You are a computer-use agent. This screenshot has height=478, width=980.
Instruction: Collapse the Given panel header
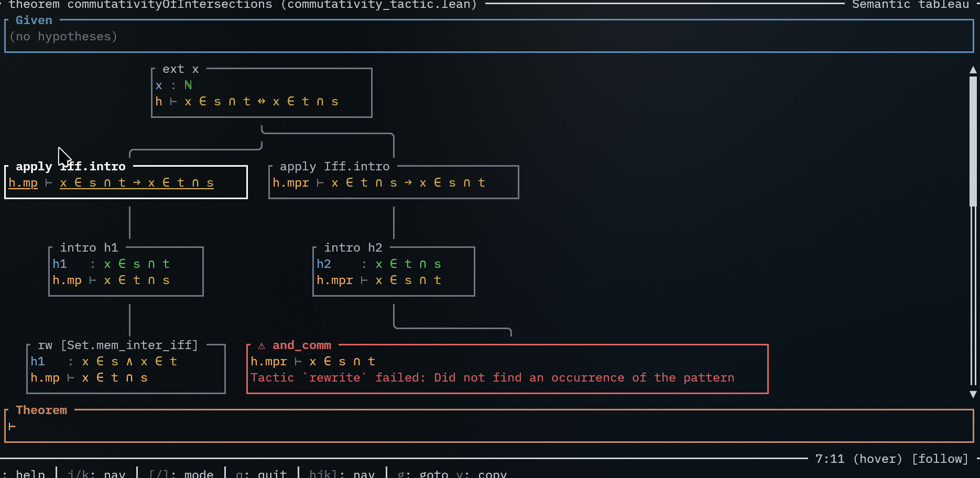point(34,20)
